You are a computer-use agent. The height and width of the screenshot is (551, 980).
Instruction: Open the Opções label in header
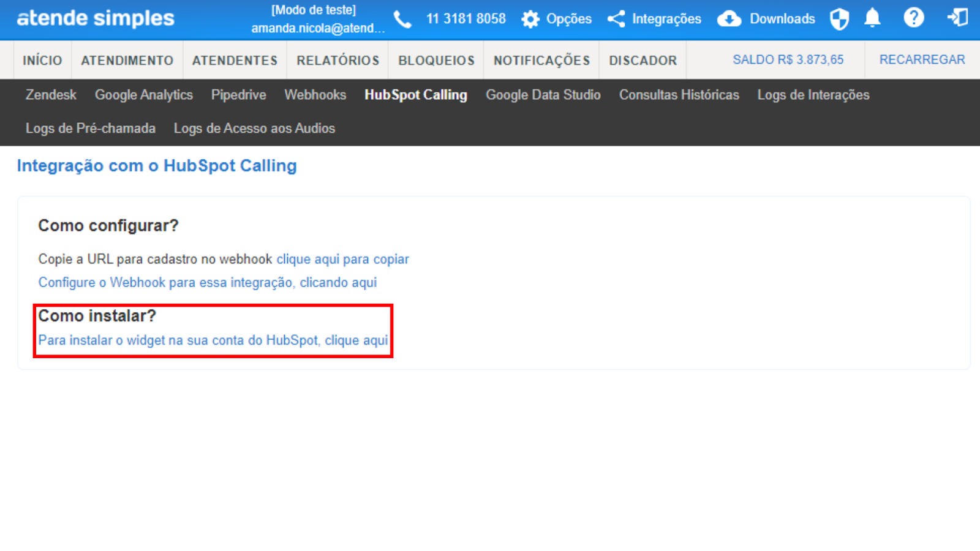569,20
